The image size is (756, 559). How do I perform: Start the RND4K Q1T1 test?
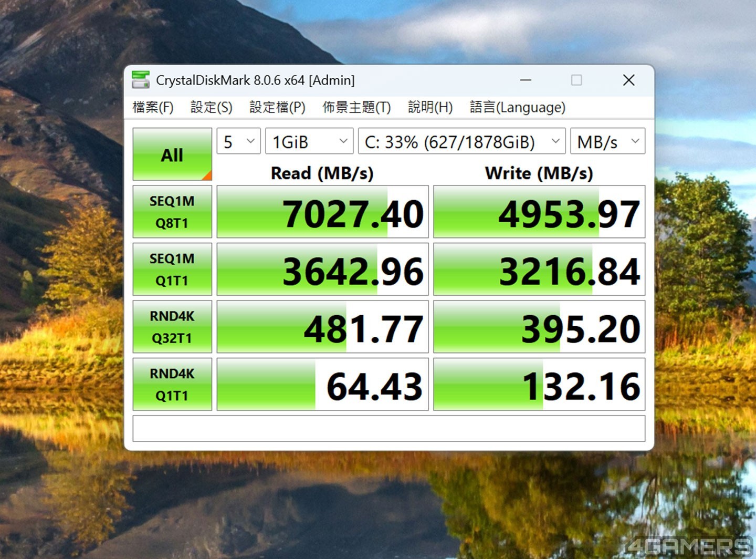tap(172, 384)
